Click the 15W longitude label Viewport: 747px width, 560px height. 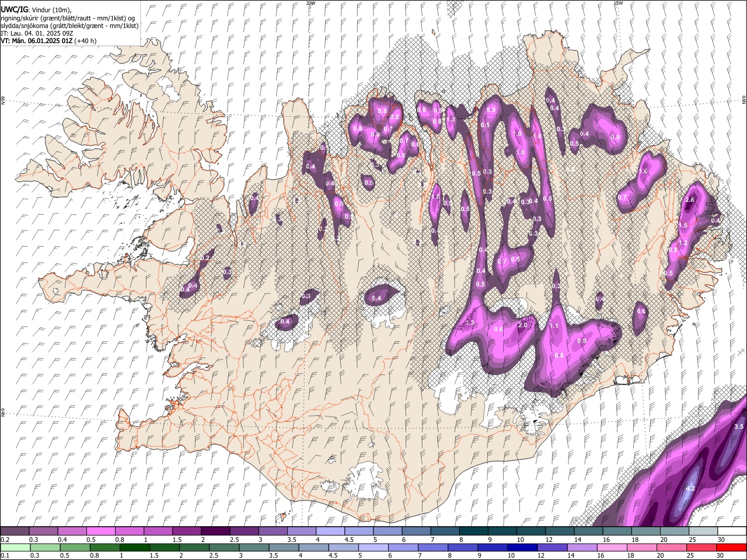(x=618, y=3)
